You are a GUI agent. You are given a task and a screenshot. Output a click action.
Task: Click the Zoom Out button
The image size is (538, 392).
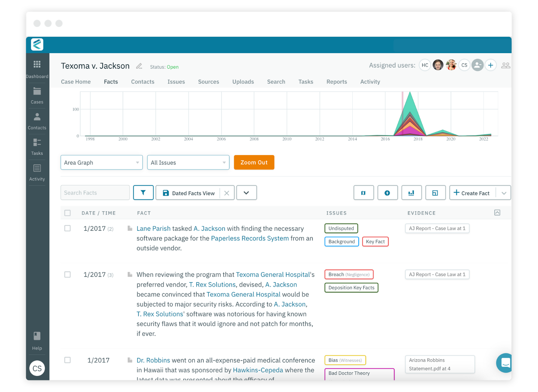254,162
